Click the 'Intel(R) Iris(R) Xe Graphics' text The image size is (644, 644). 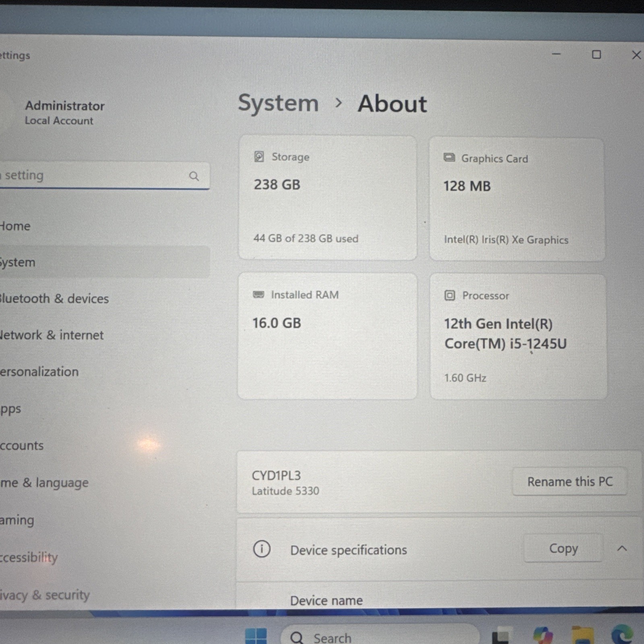tap(506, 240)
